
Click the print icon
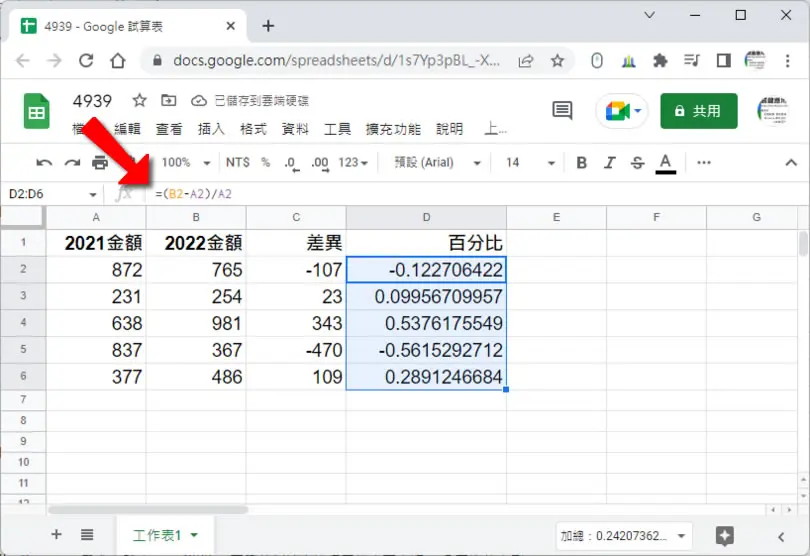100,163
